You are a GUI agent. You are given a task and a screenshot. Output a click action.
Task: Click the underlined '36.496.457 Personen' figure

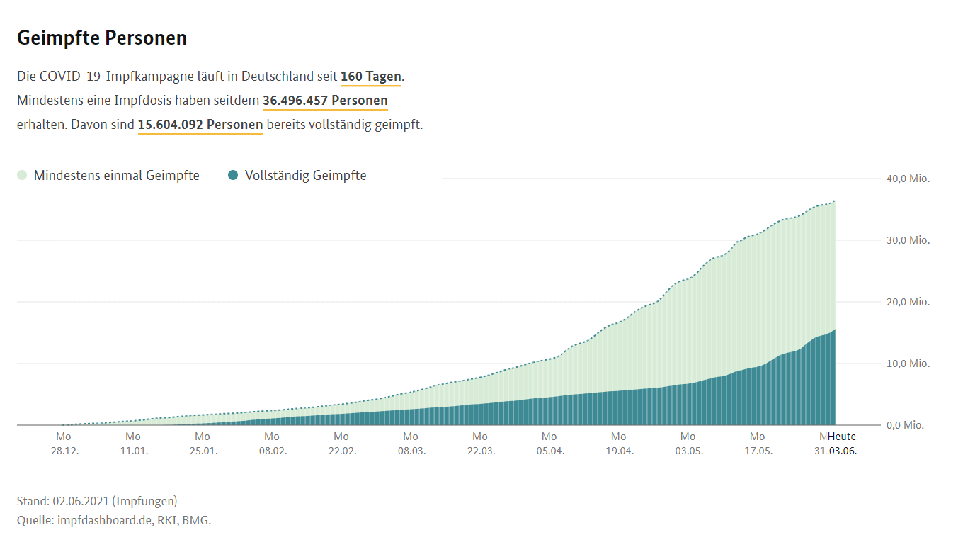325,101
